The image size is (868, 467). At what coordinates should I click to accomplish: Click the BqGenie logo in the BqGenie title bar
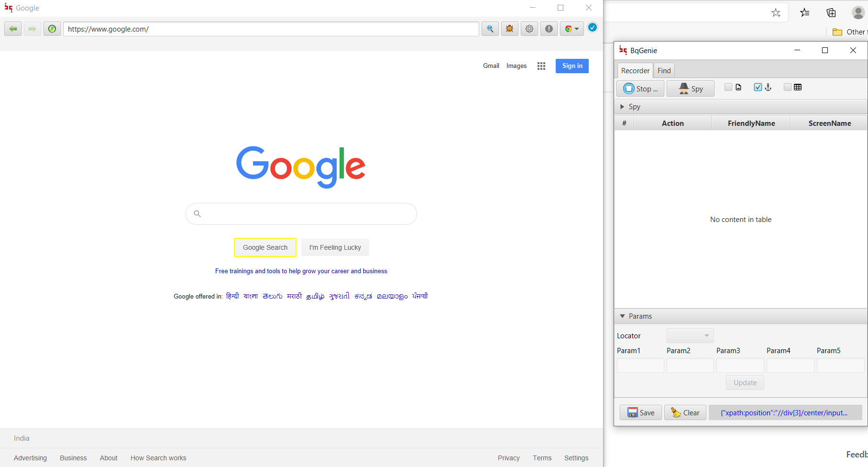click(623, 50)
